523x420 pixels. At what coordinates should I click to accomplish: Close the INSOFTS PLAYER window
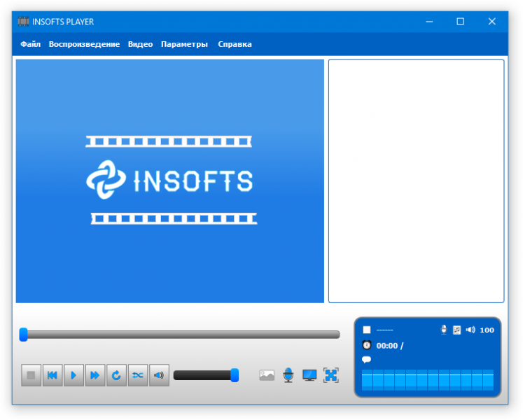pyautogui.click(x=491, y=22)
